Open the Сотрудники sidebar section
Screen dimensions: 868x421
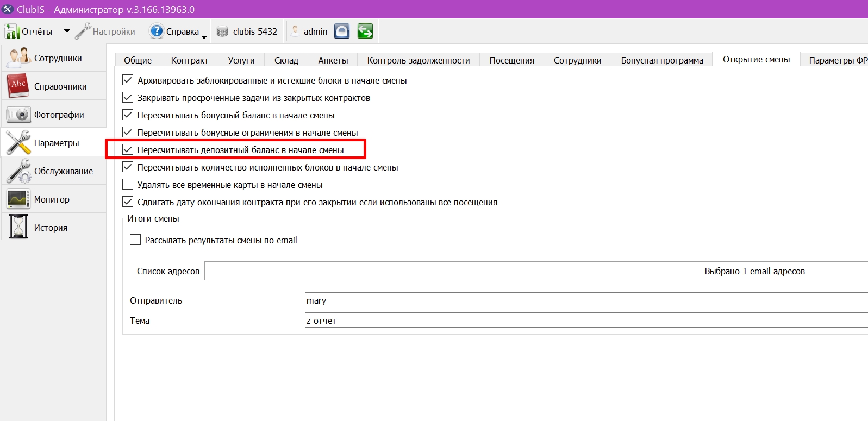pyautogui.click(x=53, y=58)
